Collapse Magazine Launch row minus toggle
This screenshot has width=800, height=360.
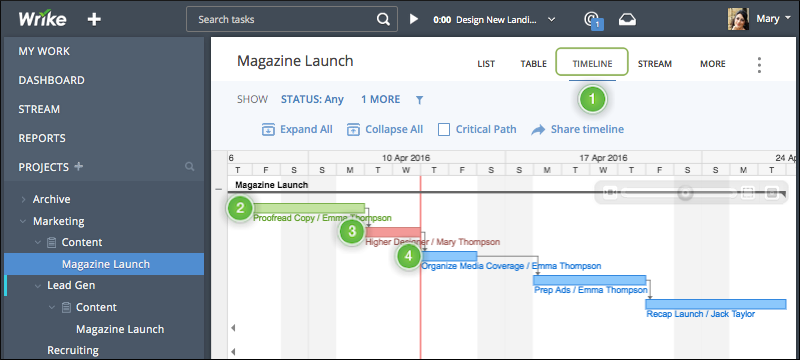[x=219, y=189]
